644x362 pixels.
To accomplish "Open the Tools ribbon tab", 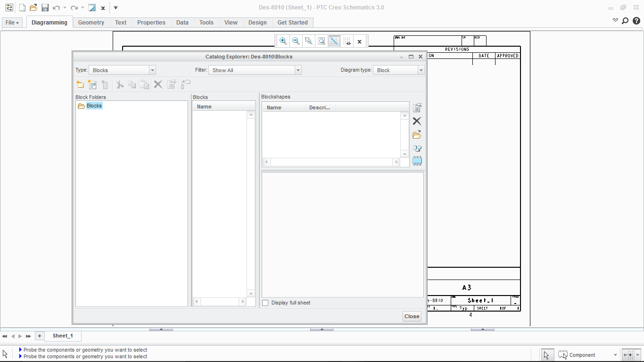I will 206,23.
